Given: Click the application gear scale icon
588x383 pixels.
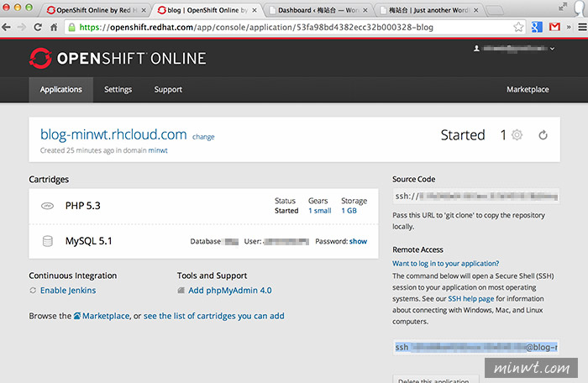Looking at the screenshot, I should 517,134.
